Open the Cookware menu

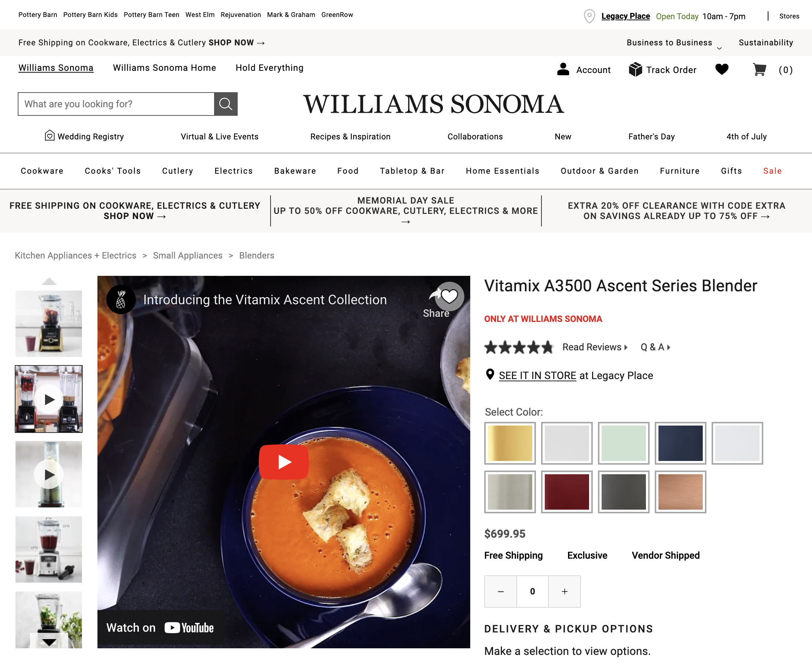click(42, 171)
